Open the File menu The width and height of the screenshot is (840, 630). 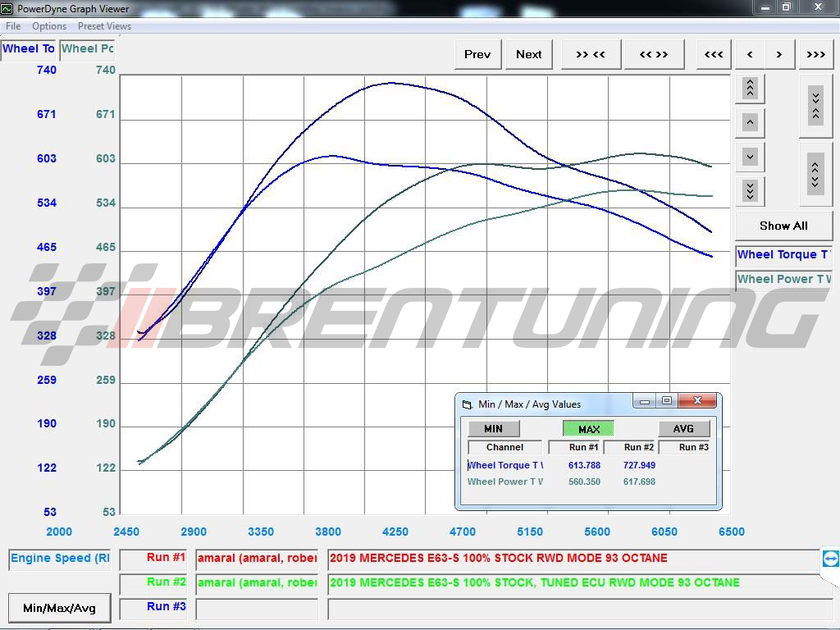tap(13, 26)
